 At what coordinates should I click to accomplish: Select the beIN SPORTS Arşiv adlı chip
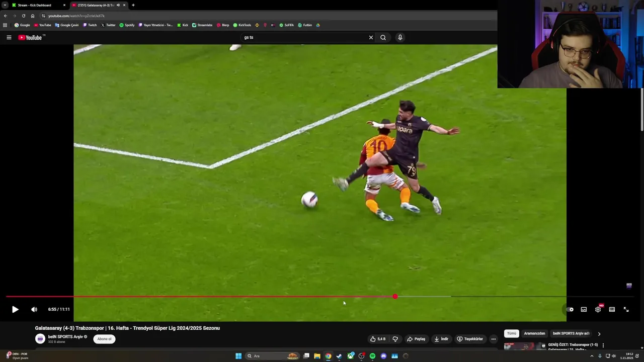(571, 333)
